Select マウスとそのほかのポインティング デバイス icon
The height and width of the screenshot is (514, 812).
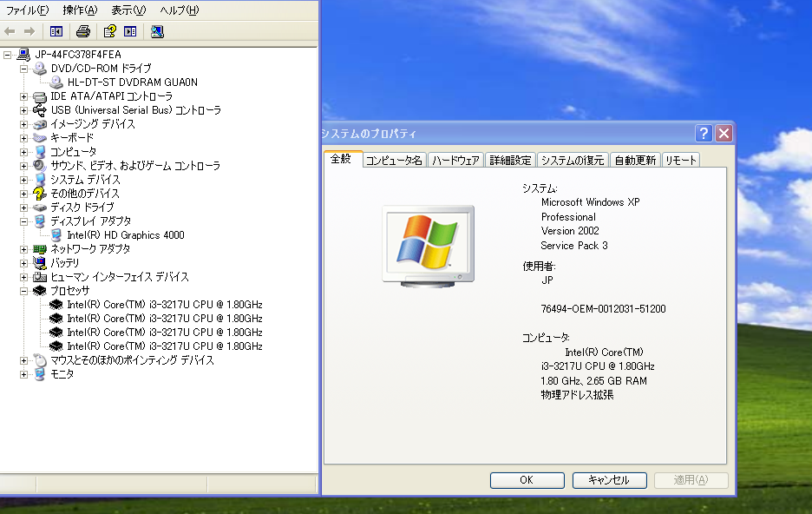tap(40, 360)
